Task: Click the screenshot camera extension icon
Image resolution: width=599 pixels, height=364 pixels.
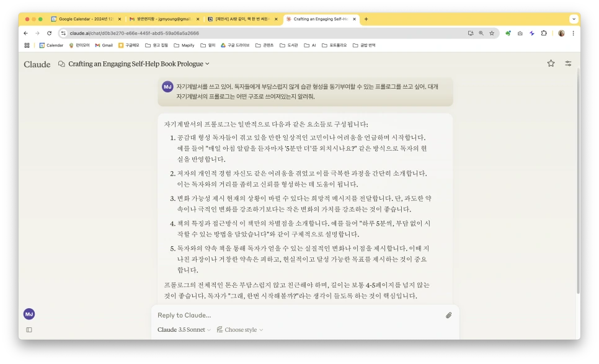Action: (520, 33)
